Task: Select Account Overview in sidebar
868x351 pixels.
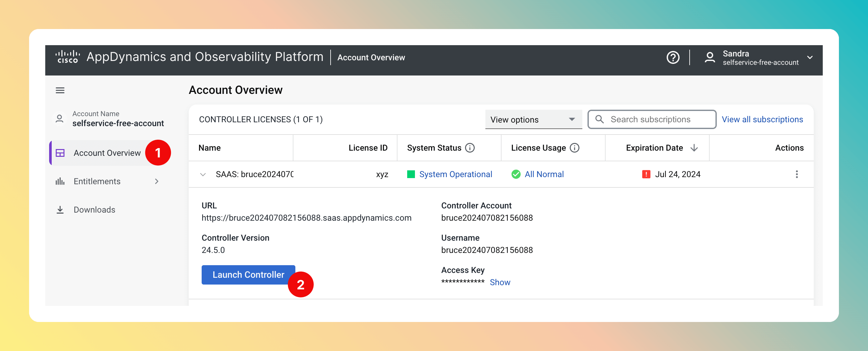Action: [x=107, y=153]
